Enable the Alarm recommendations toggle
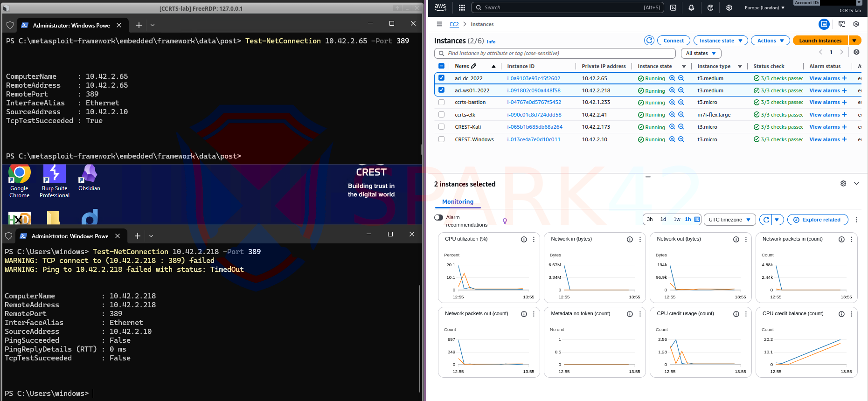Viewport: 868px width, 401px height. pos(438,217)
